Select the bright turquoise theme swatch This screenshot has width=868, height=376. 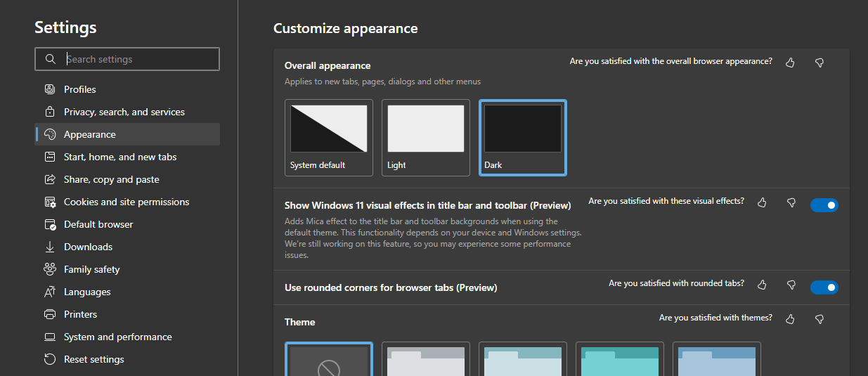click(x=620, y=359)
